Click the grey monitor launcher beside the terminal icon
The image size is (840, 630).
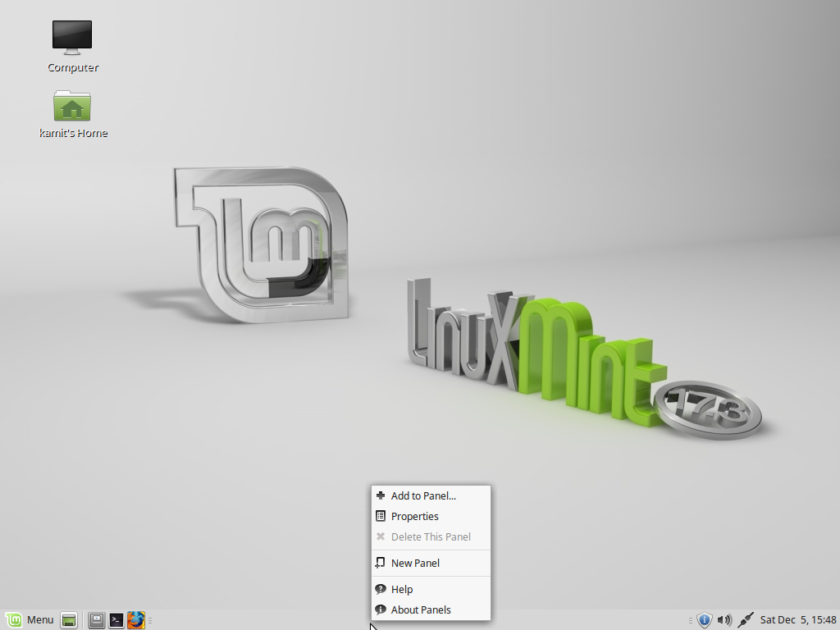(96, 620)
